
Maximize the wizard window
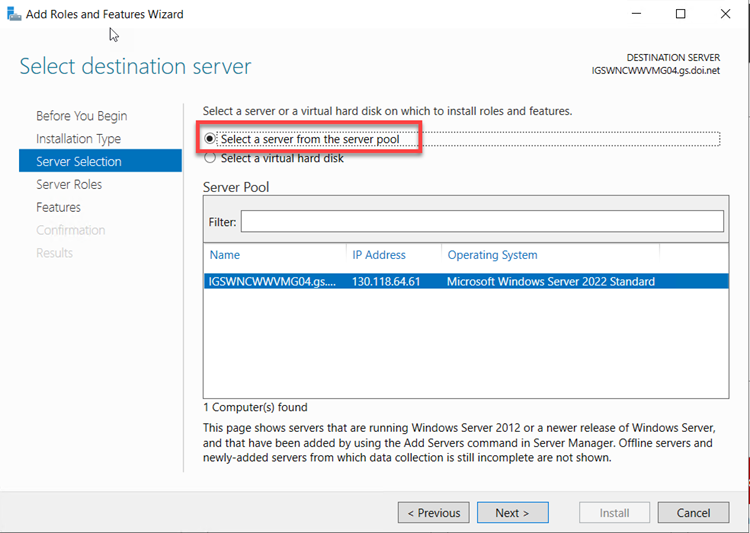tap(680, 15)
